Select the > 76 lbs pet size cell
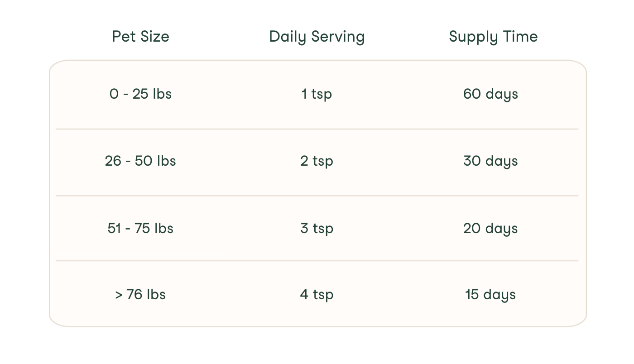The height and width of the screenshot is (364, 634). 140,295
